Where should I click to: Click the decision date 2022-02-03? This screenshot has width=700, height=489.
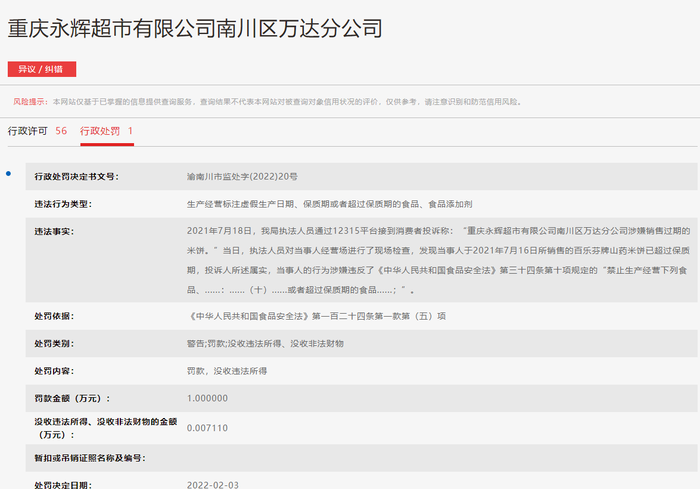pyautogui.click(x=212, y=485)
